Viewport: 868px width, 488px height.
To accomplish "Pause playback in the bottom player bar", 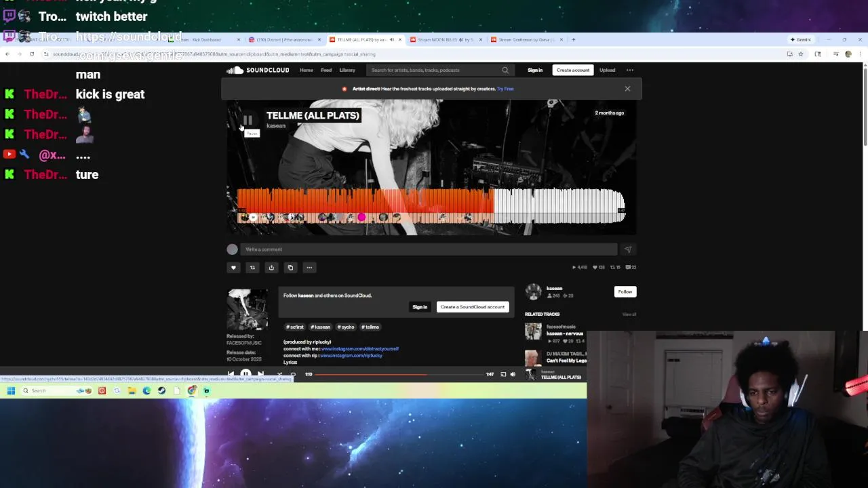I will 245,374.
